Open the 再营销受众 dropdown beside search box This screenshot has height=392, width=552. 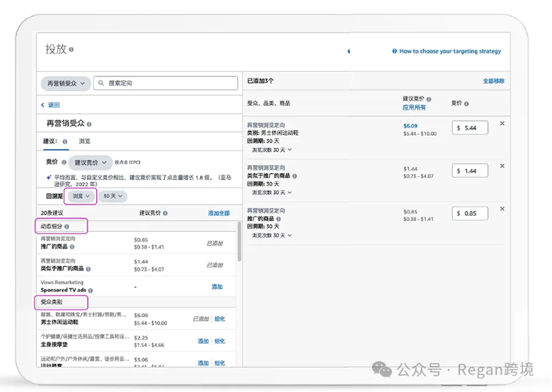[x=67, y=84]
